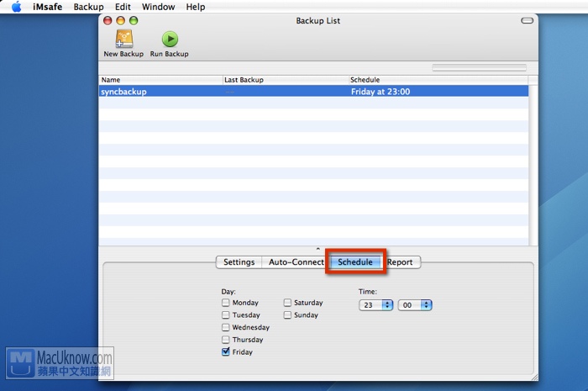Select the syncbackup row
The height and width of the screenshot is (391, 588).
click(x=313, y=91)
